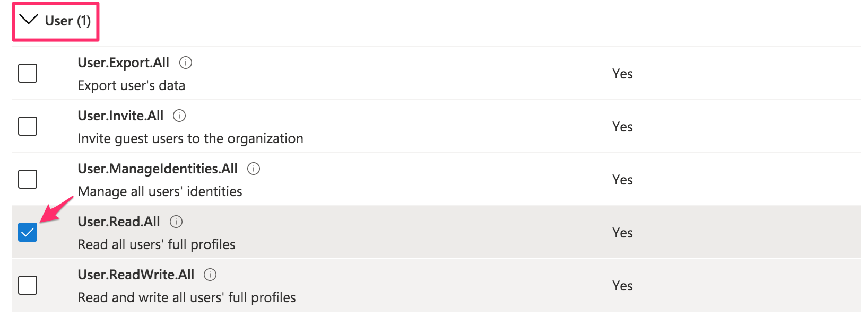868x317 pixels.
Task: Click the info icon beside User.Invite.All
Action: pos(179,116)
